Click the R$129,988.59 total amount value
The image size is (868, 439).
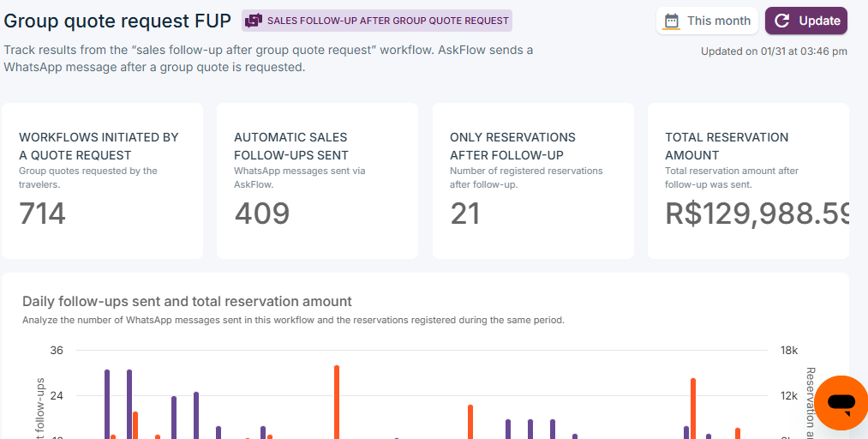coord(757,213)
